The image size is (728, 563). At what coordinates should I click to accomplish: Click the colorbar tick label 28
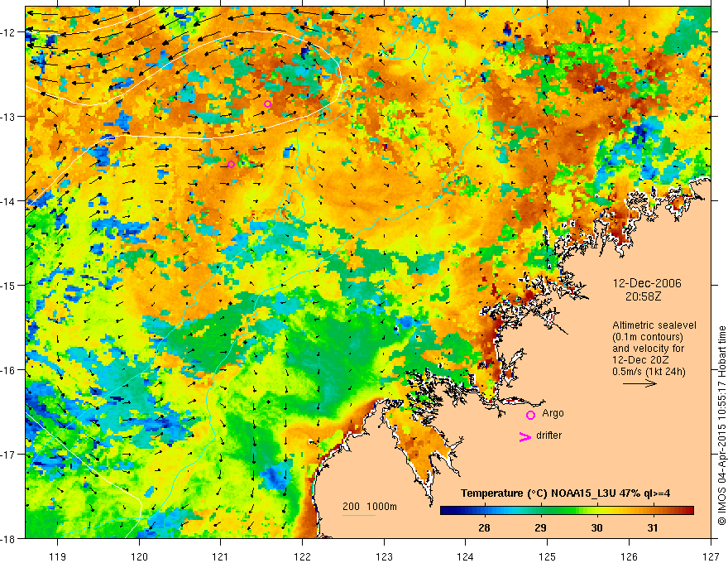[484, 528]
